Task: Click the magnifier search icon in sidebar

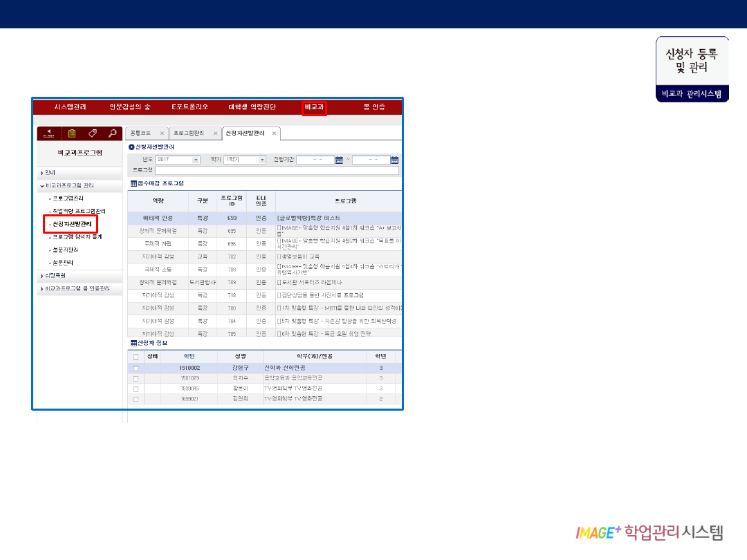Action: pyautogui.click(x=112, y=133)
